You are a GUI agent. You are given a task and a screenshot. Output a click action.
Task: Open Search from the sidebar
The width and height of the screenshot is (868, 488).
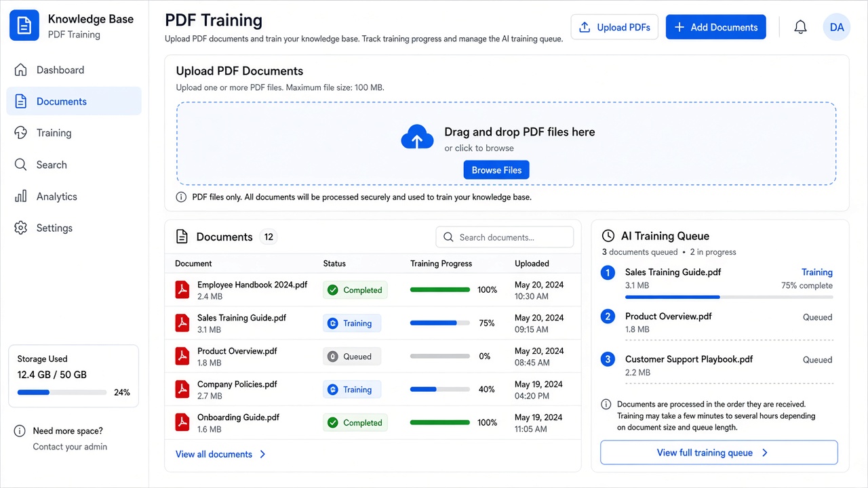(x=74, y=165)
